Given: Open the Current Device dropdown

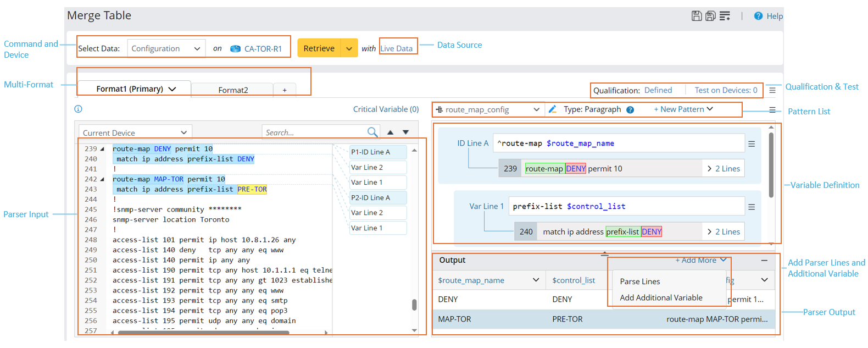Looking at the screenshot, I should (135, 132).
